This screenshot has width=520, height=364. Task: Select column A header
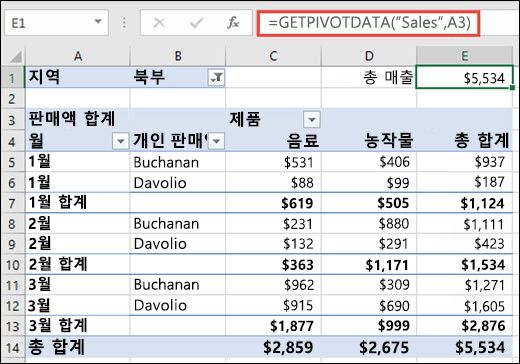[x=78, y=56]
